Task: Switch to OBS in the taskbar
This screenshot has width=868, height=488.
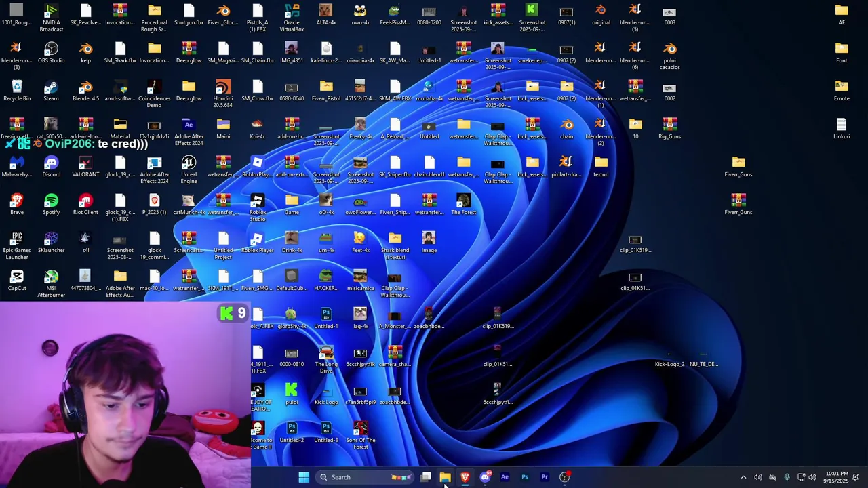Action: (564, 477)
